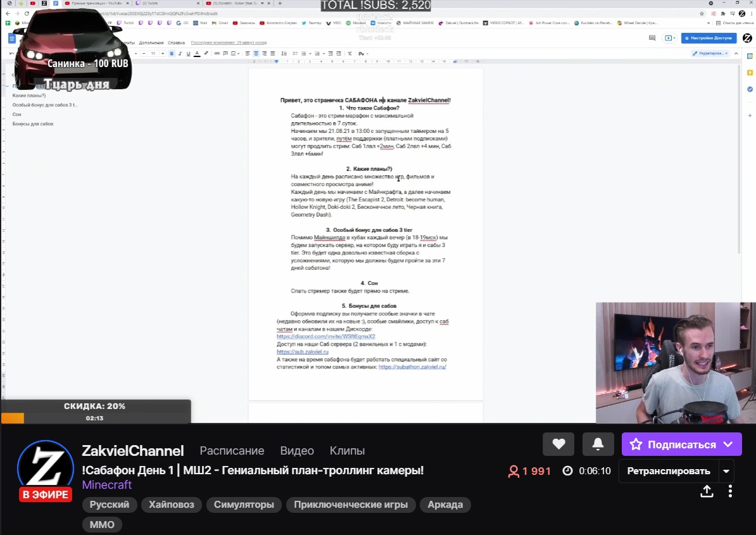
Task: Open the text color picker
Action: point(197,53)
